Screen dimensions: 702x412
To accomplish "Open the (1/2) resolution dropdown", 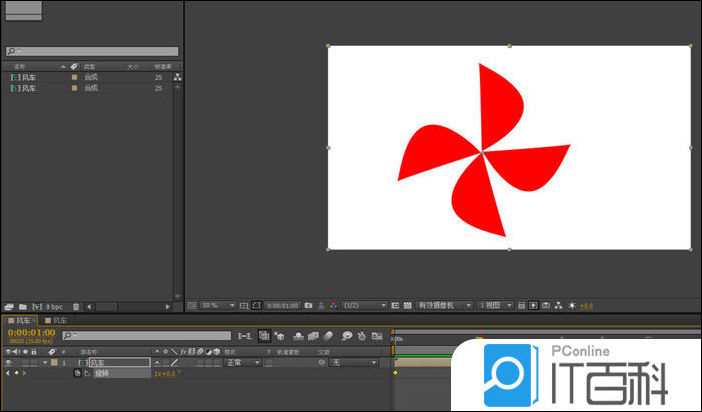I will 362,305.
